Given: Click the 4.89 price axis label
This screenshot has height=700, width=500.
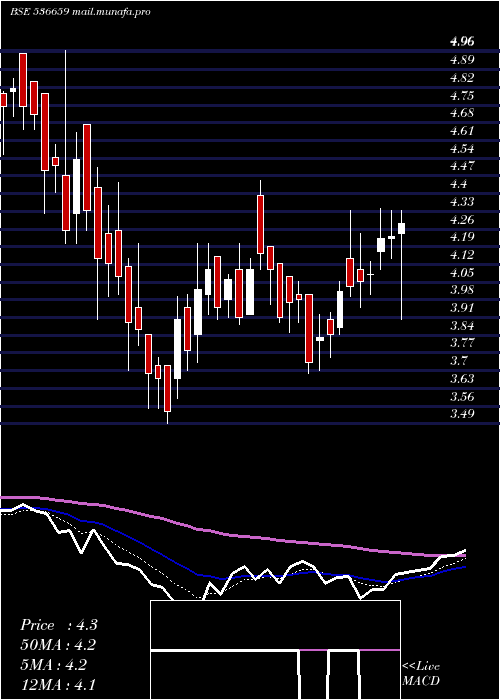Looking at the screenshot, I should click(462, 60).
